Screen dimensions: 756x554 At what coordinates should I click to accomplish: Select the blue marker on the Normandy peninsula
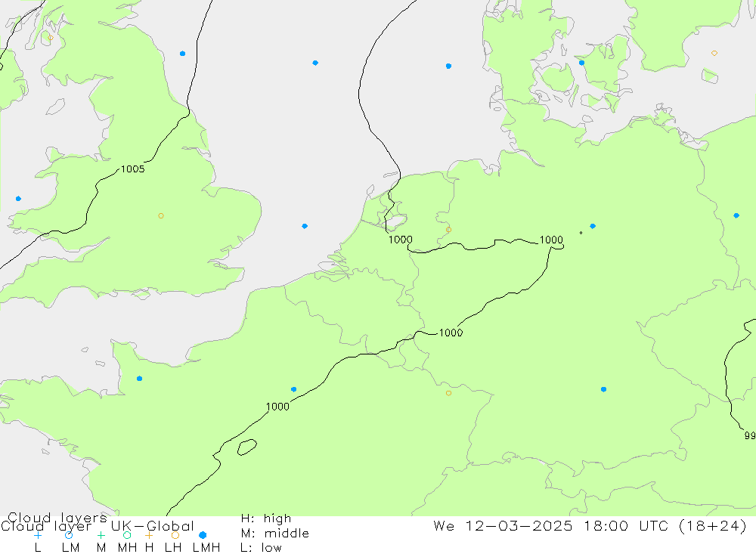[139, 379]
